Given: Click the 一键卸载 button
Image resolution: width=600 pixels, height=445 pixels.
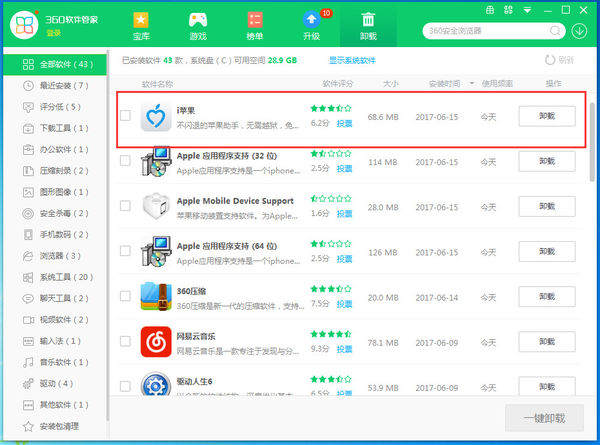Looking at the screenshot, I should pos(545,418).
